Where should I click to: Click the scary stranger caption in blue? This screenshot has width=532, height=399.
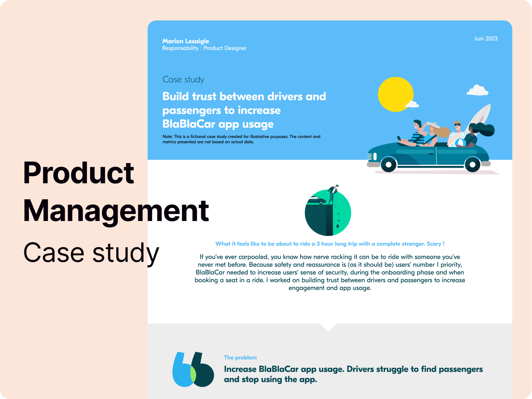pos(330,243)
